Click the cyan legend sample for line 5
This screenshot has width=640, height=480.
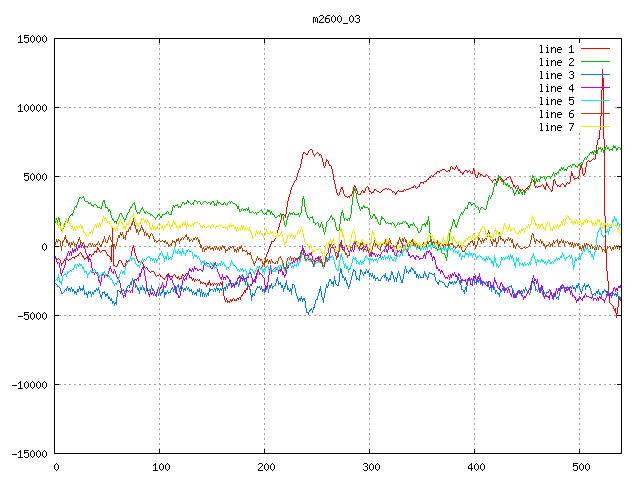coord(596,101)
